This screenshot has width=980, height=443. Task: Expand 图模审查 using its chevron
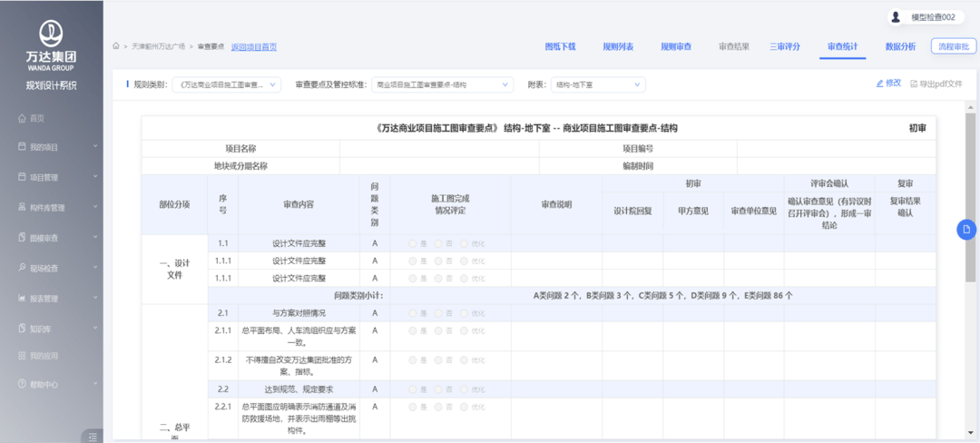[x=95, y=238]
